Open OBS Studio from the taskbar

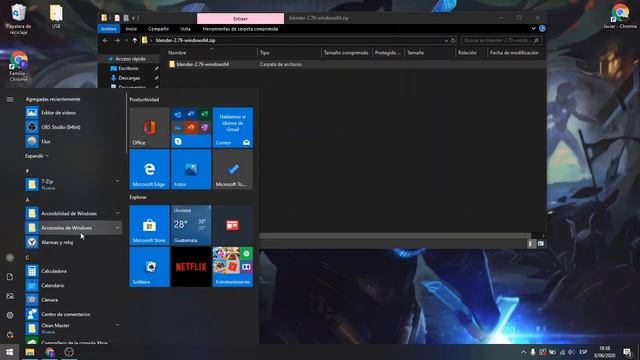tap(69, 352)
